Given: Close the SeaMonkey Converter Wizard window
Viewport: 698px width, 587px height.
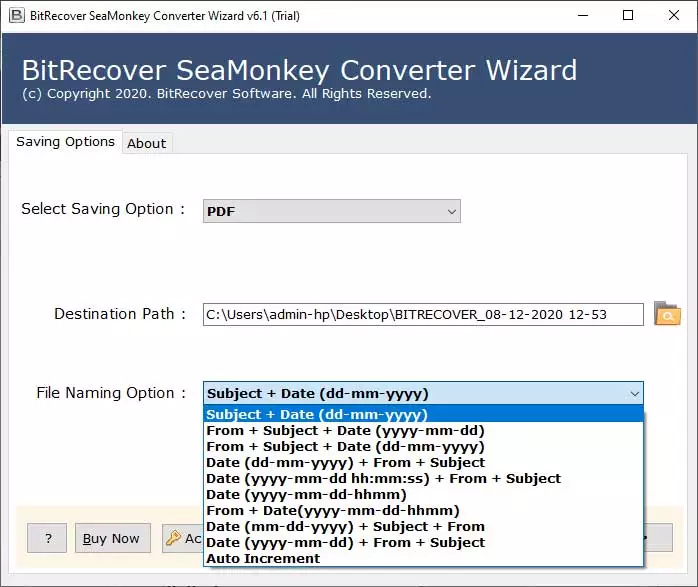Looking at the screenshot, I should (674, 16).
